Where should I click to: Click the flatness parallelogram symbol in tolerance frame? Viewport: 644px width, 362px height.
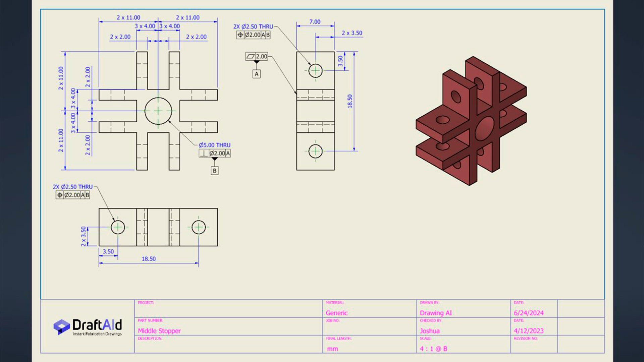pos(251,56)
